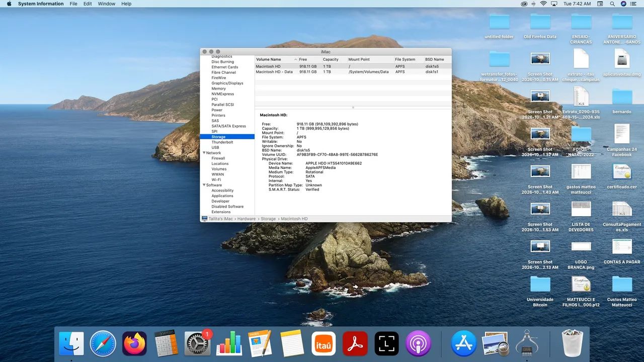Open the Preview app in the Dock
Viewport: 644px width, 362px height.
pyautogui.click(x=495, y=343)
